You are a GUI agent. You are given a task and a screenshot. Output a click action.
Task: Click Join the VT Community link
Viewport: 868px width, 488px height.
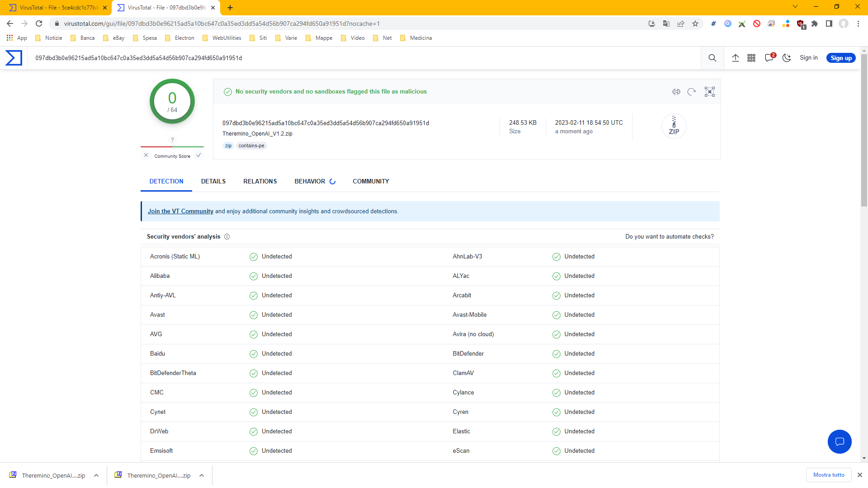(x=180, y=211)
